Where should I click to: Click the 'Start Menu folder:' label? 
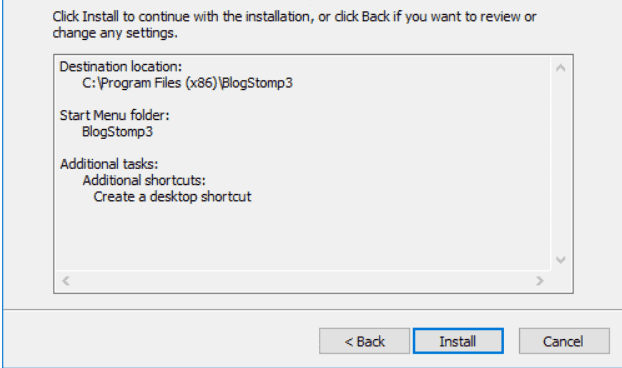click(x=114, y=115)
